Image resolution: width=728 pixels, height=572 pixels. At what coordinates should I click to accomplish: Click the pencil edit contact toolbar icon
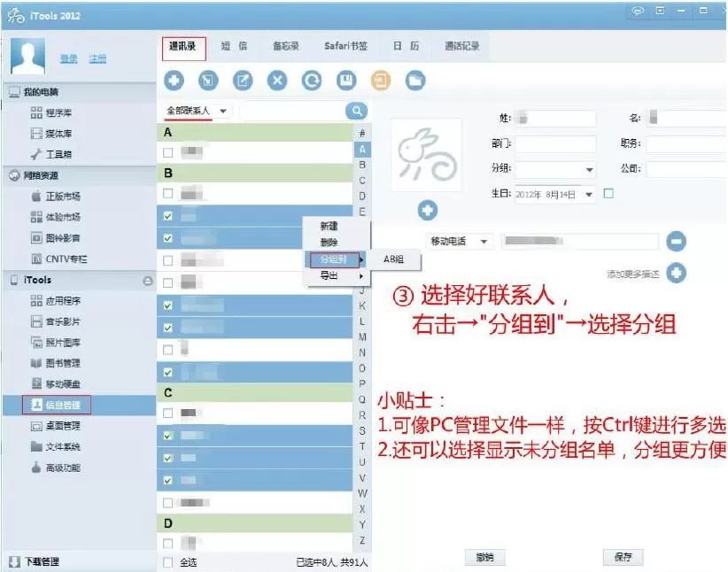(x=243, y=81)
